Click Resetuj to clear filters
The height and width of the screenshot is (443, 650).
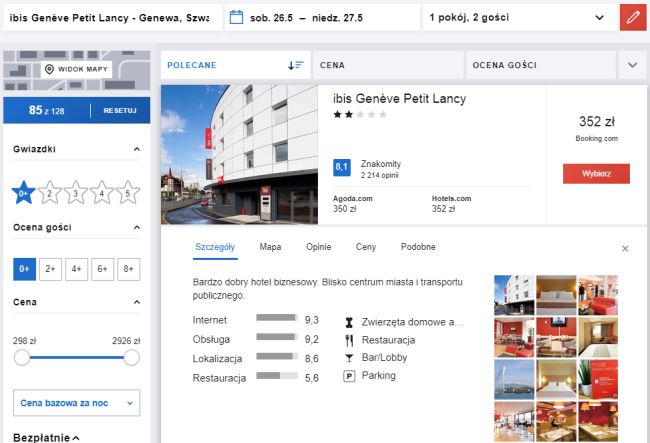[120, 110]
